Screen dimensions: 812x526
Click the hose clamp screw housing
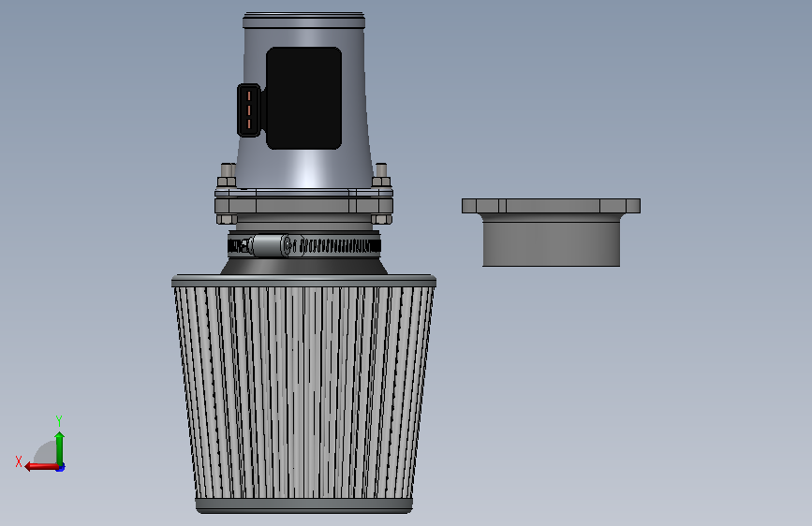pyautogui.click(x=271, y=245)
